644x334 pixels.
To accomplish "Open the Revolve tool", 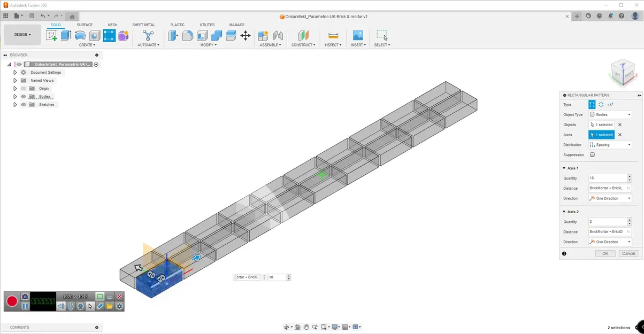I will pyautogui.click(x=80, y=35).
